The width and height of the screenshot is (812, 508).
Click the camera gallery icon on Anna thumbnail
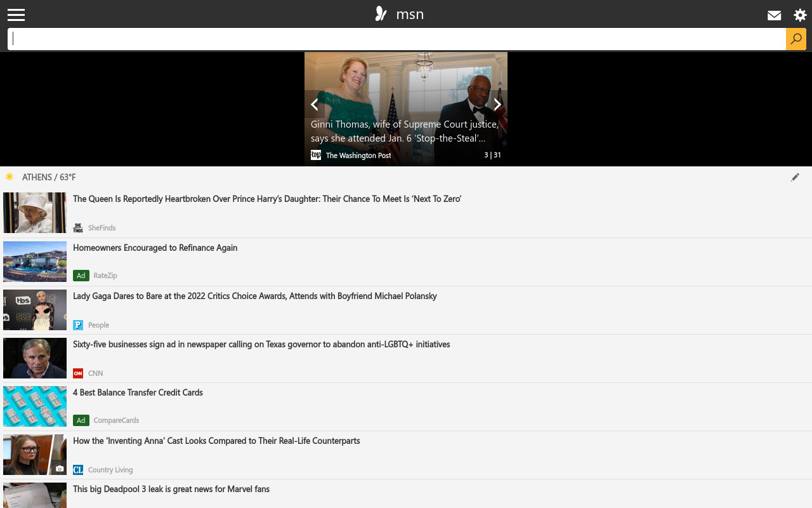(59, 469)
